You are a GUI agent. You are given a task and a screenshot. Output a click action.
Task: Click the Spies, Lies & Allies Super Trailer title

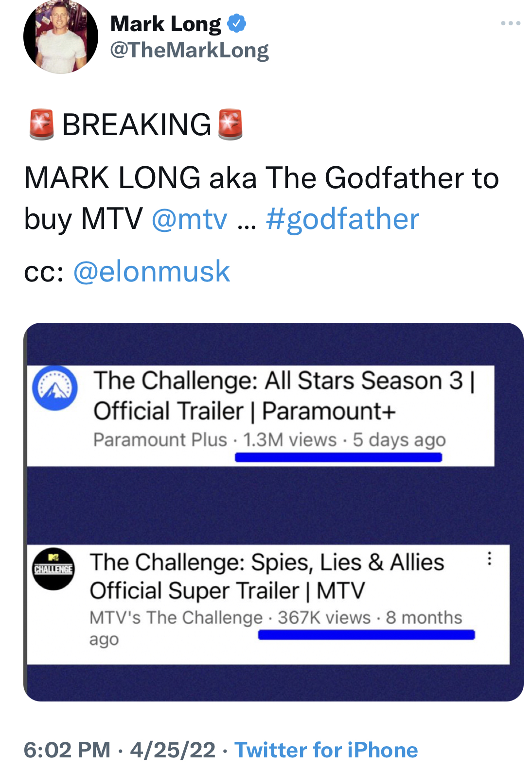coord(267,577)
